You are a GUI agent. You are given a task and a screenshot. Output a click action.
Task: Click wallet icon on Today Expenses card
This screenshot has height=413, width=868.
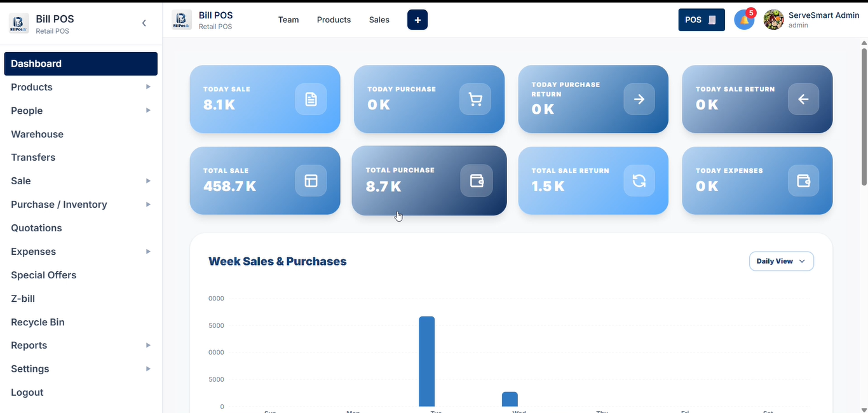point(803,181)
